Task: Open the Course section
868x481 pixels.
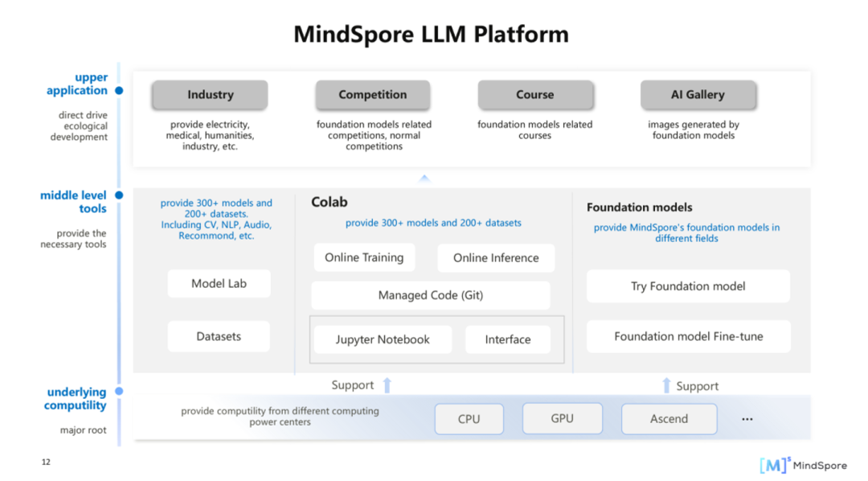Action: [535, 95]
